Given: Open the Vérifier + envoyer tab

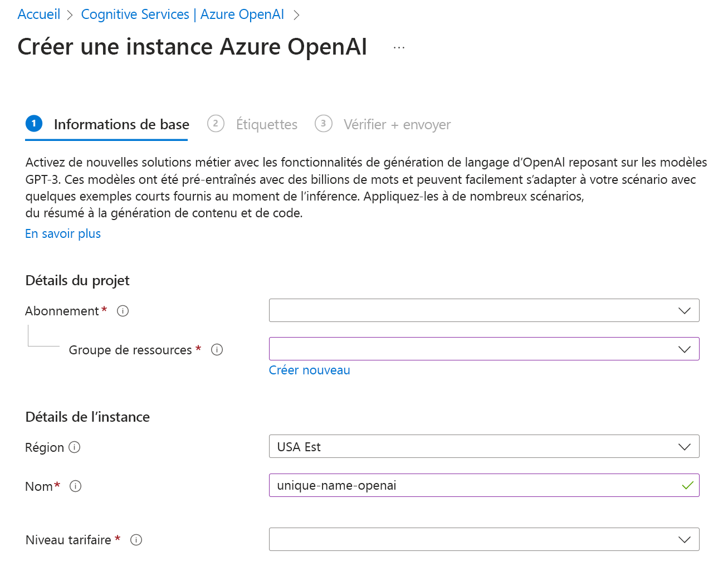Looking at the screenshot, I should pyautogui.click(x=397, y=124).
